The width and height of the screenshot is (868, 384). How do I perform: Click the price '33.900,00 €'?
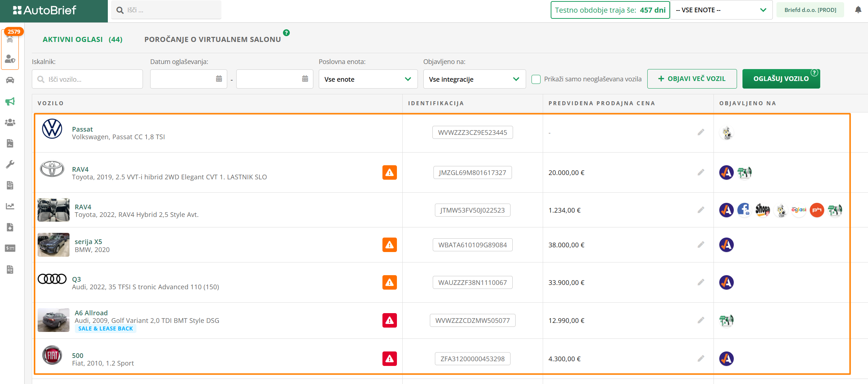[x=566, y=282]
